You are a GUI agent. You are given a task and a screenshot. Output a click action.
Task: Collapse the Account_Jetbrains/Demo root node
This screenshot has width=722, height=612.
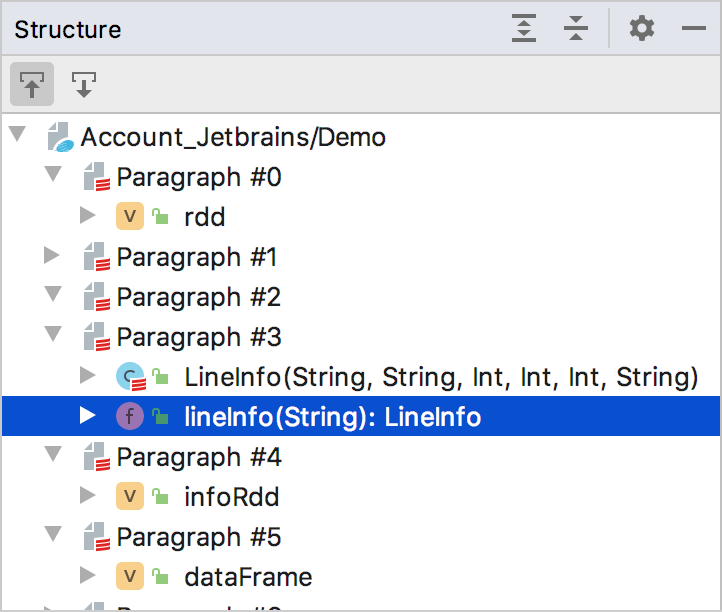16,136
